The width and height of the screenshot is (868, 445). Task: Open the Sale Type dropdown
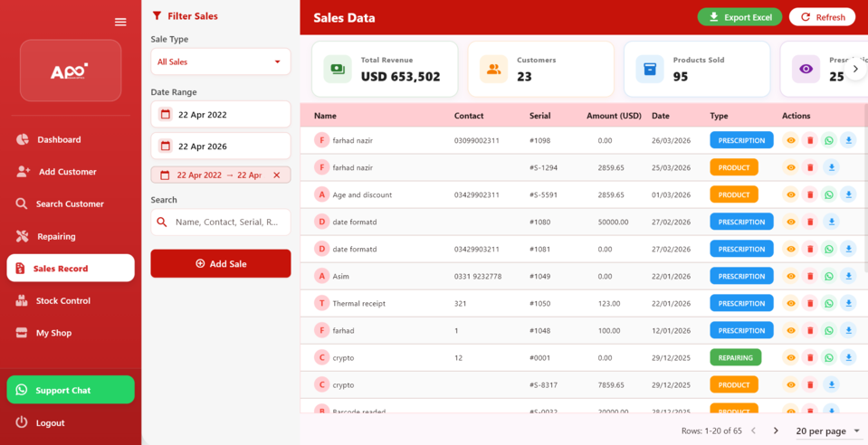[221, 62]
